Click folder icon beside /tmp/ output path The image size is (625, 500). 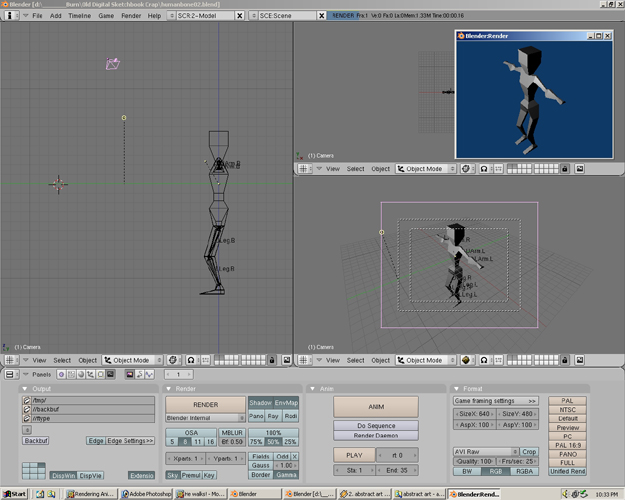pos(27,400)
